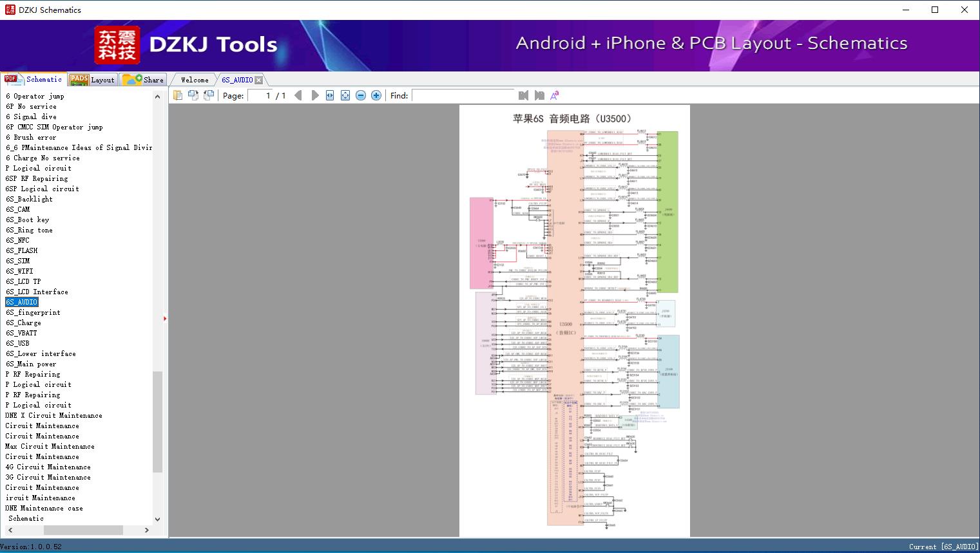Select 6S_LCD TP in the list
Viewport: 980px width, 553px height.
(23, 281)
